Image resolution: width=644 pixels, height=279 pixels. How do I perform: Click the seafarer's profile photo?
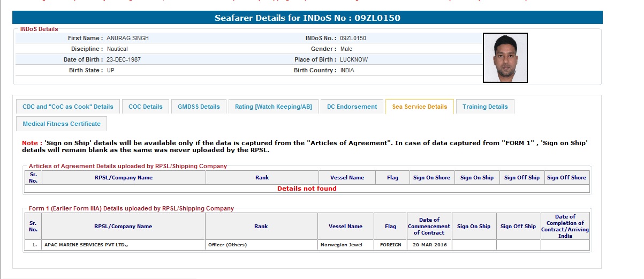pos(505,58)
